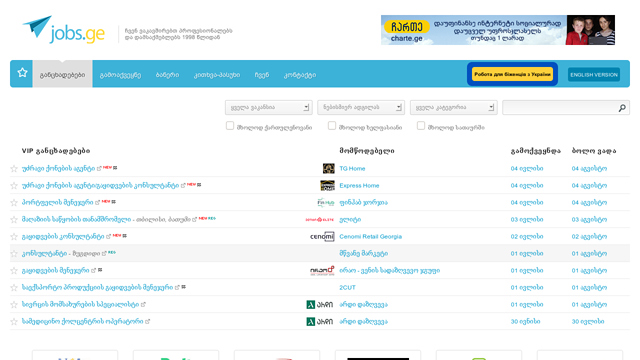Screen dimensions: 640x360
Task: Star the IRAO გაყიდვების მენეჯერი listing
Action: click(x=14, y=271)
